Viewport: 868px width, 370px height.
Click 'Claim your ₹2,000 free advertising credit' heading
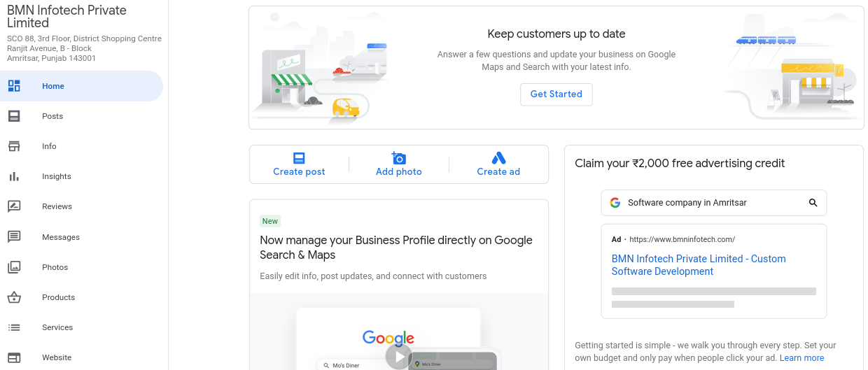click(680, 164)
